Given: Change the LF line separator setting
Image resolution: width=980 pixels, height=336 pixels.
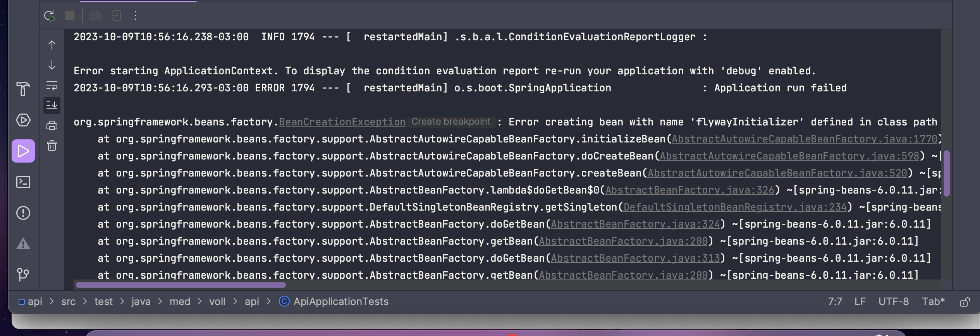Looking at the screenshot, I should [860, 302].
